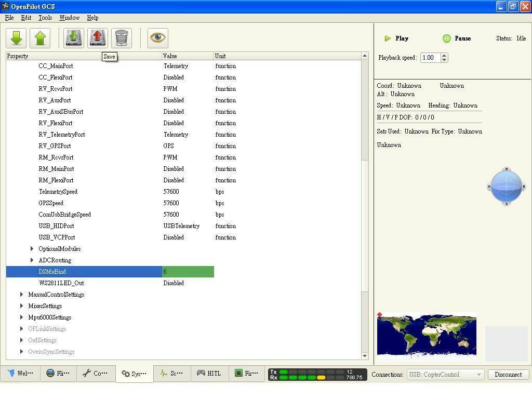Click the Property column header
Viewport: 532px width, 399px height.
click(84, 56)
